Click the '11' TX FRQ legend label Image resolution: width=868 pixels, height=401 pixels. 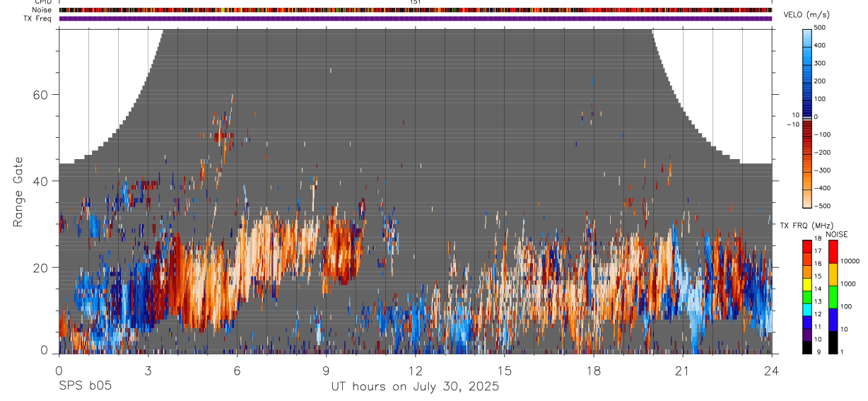818,327
